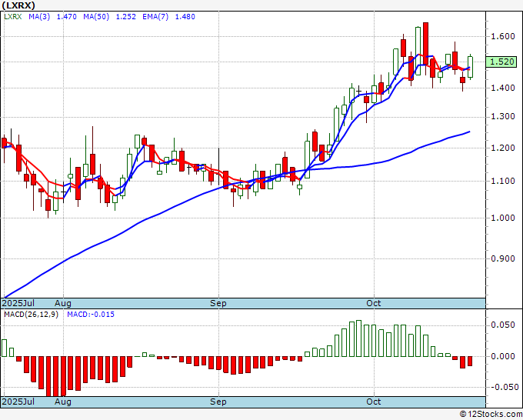The height and width of the screenshot is (420, 523).
Task: Click 2025Jul on the MACD panel axis
Action: pos(18,402)
